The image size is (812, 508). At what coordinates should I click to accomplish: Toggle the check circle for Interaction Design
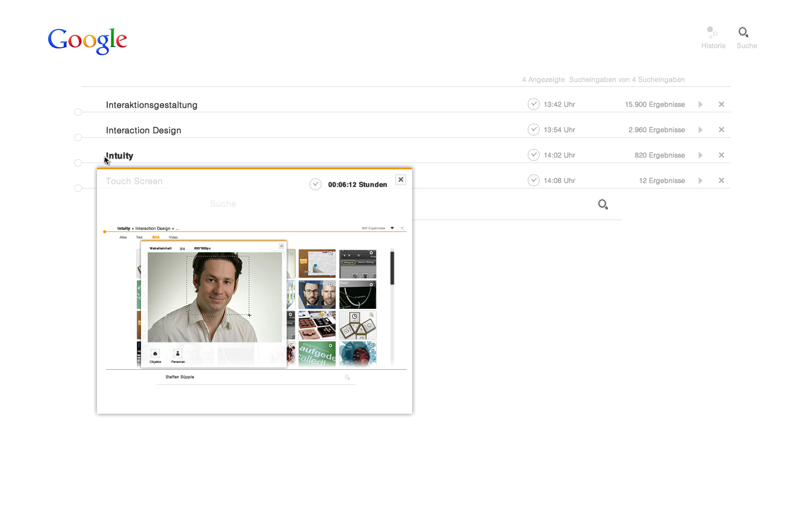pyautogui.click(x=533, y=129)
